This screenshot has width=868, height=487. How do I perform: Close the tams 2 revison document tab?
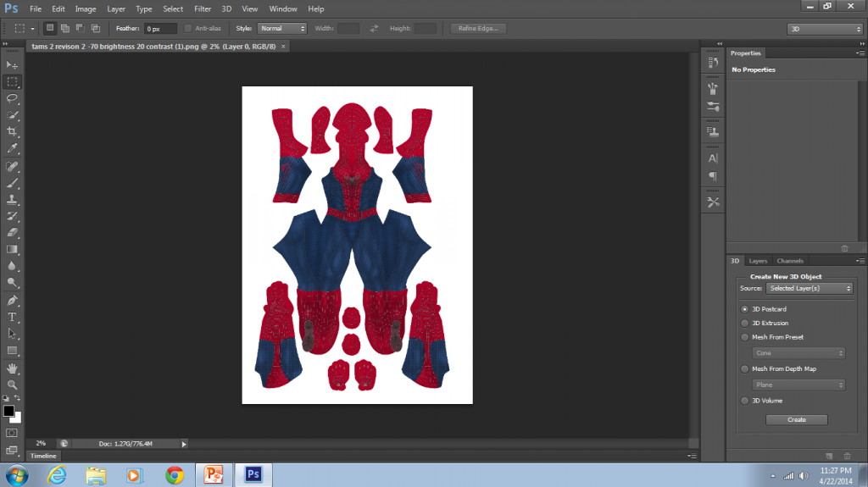click(x=283, y=47)
